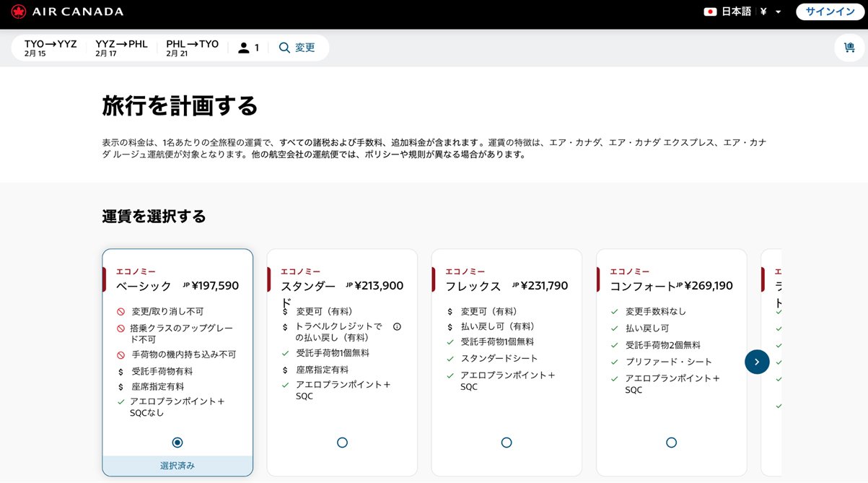Click the 選択済み bar on ベーシック card
The height and width of the screenshot is (483, 868).
[177, 466]
